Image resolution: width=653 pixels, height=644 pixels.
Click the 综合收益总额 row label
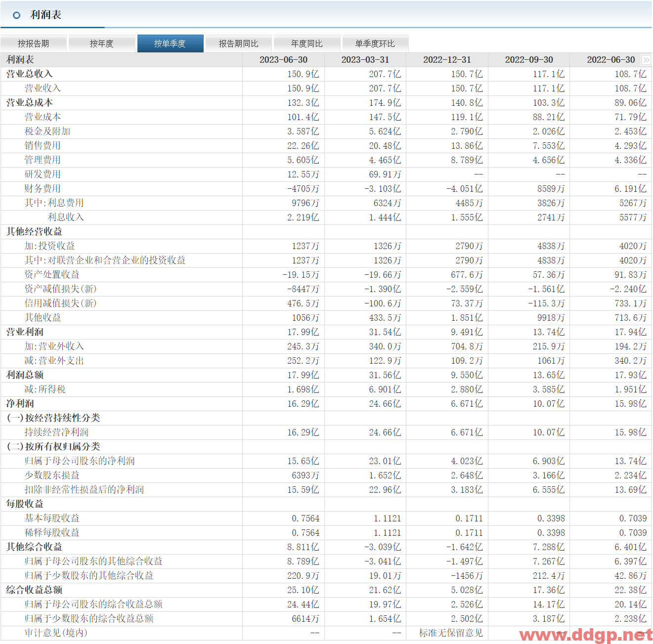[x=34, y=590]
